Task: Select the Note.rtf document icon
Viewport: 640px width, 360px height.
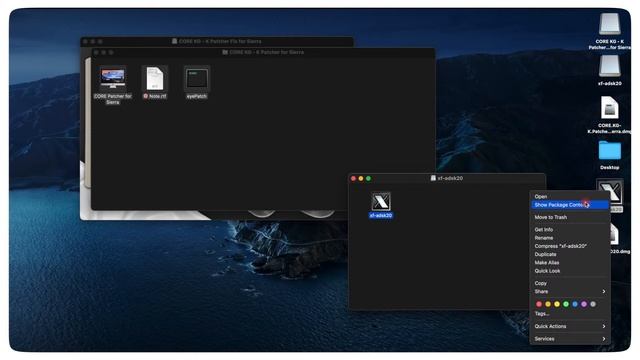Action: point(155,78)
